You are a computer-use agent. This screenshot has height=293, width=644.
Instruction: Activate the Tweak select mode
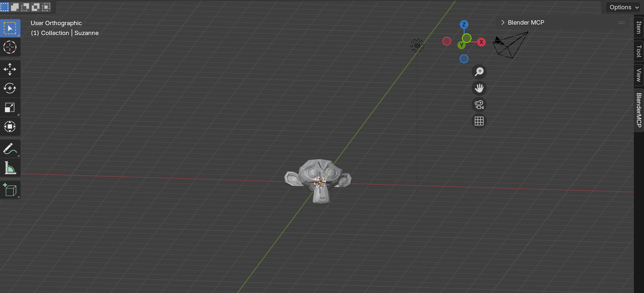coord(4,7)
